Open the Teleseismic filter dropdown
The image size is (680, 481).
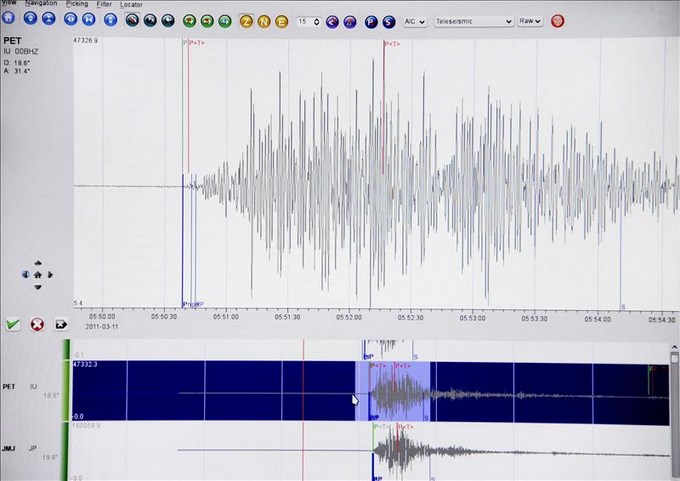click(x=473, y=20)
